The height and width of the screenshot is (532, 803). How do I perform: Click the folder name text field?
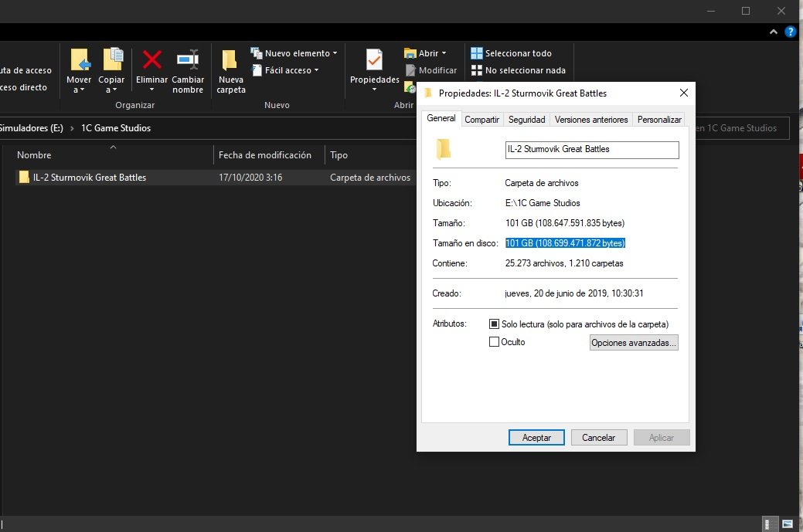tap(591, 149)
